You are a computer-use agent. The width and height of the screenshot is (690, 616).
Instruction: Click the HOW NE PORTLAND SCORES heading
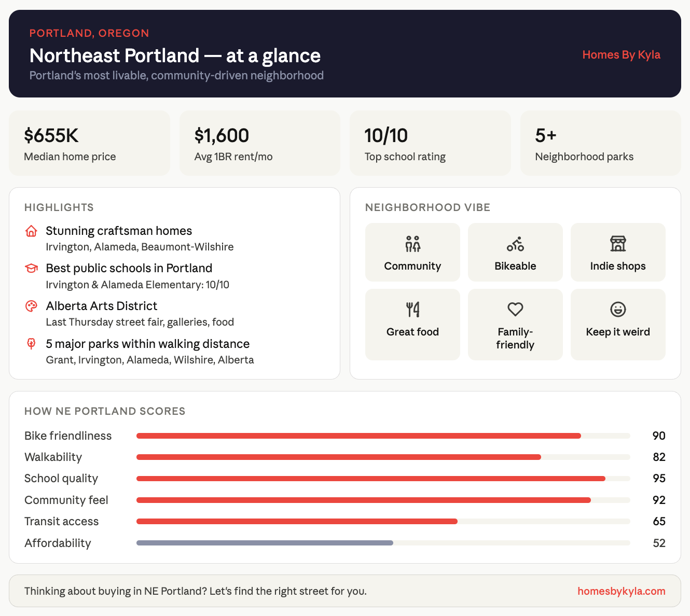(105, 411)
